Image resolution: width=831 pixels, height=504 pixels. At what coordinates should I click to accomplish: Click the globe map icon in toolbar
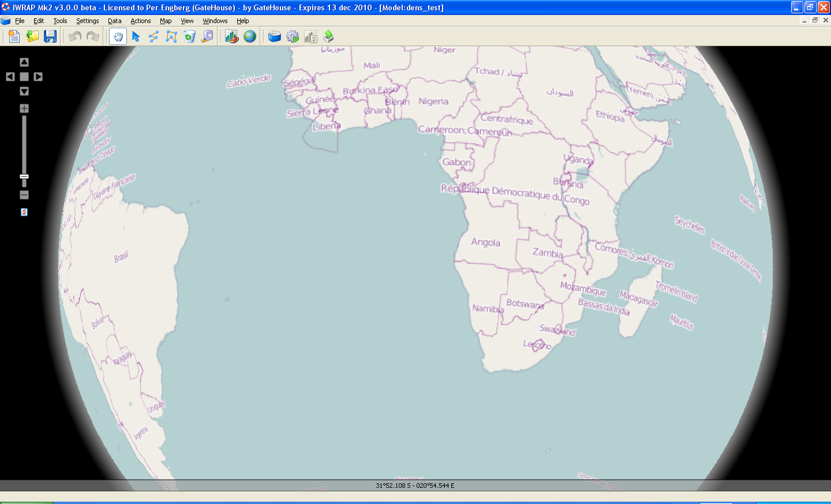click(x=250, y=36)
